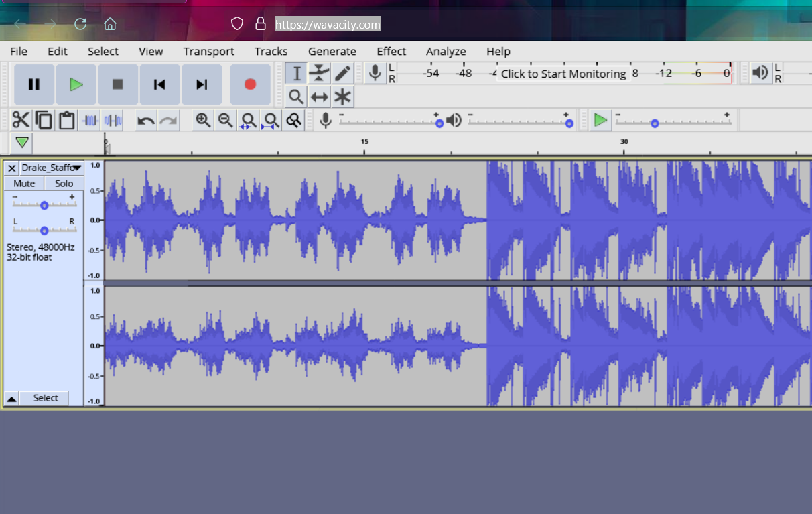The image size is (812, 514).
Task: Zoom out with the minus magnifier
Action: tap(226, 120)
